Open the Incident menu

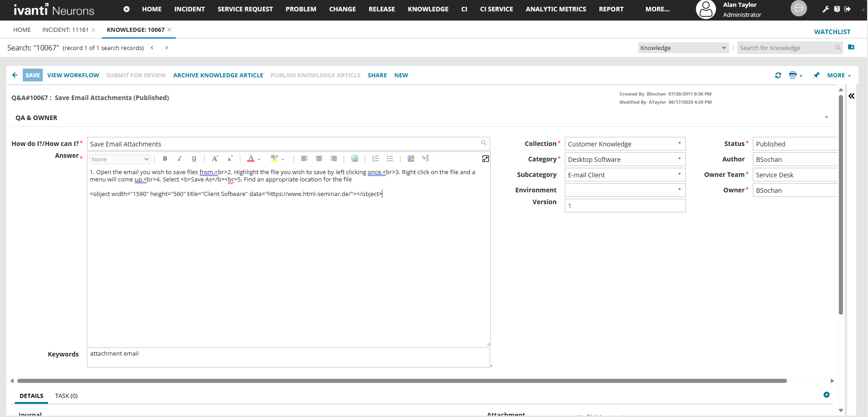pos(189,9)
